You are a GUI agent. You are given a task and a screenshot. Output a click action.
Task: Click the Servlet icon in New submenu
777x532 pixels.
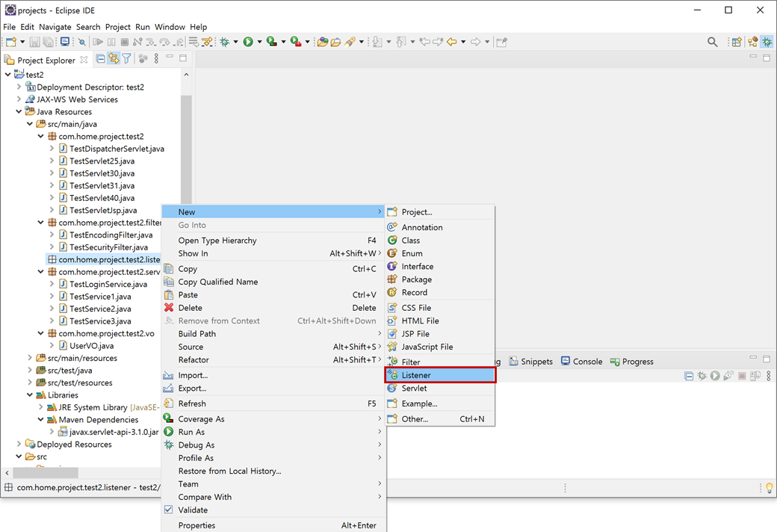[x=392, y=388]
